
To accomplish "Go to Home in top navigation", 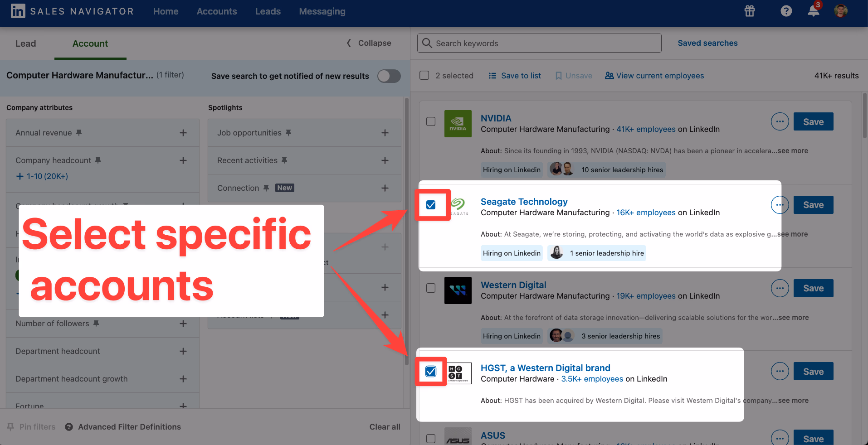I will [166, 11].
